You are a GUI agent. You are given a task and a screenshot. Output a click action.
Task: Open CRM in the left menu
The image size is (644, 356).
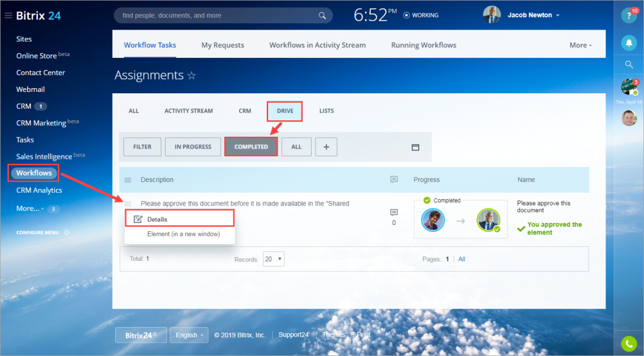point(24,106)
